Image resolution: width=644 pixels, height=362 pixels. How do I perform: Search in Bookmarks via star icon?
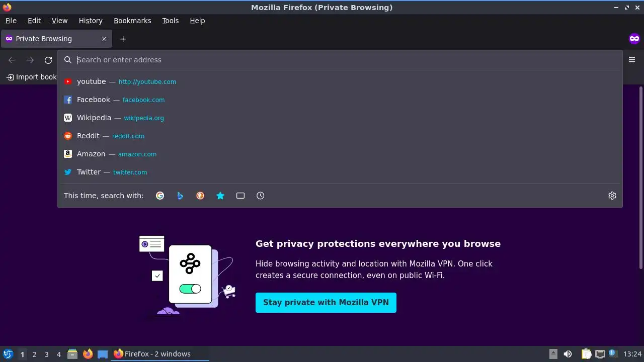pos(220,196)
